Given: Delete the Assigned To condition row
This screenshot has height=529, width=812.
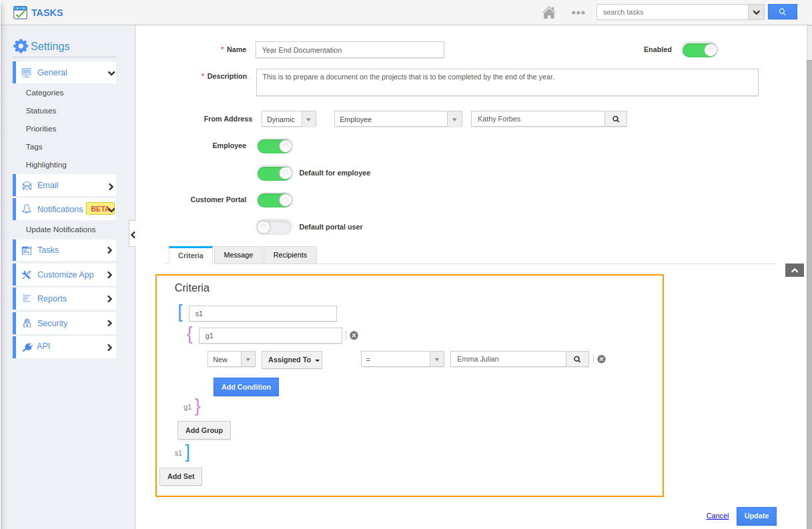Looking at the screenshot, I should (601, 359).
